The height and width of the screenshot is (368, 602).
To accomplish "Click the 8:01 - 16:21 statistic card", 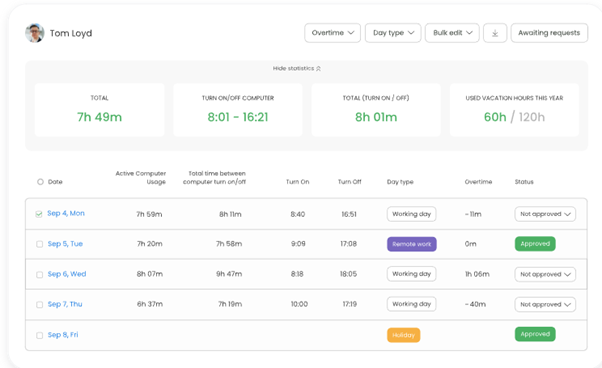I will (238, 110).
